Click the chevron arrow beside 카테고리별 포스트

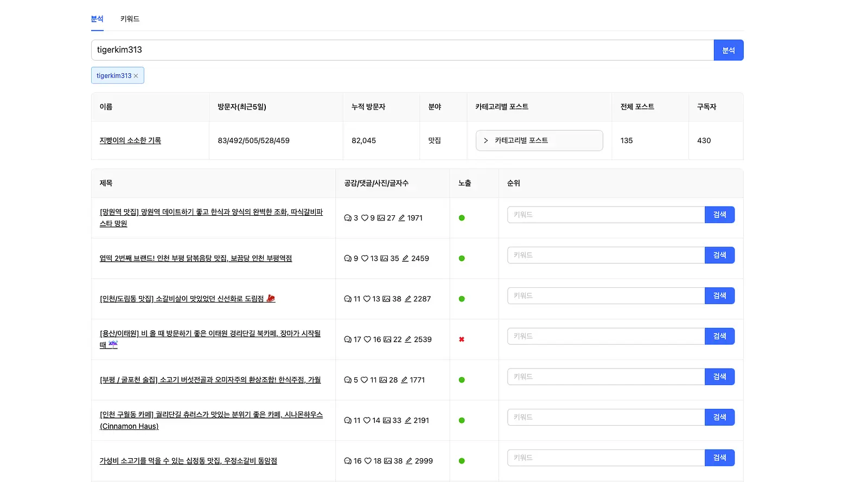pyautogui.click(x=486, y=140)
